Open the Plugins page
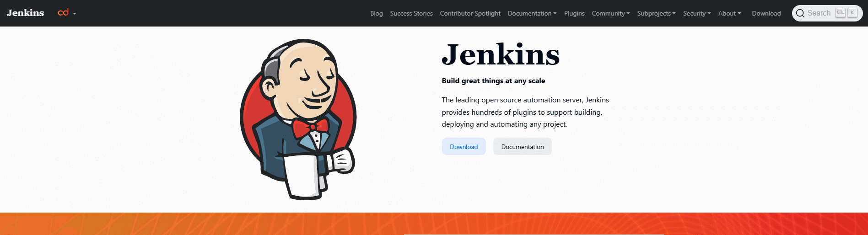Image resolution: width=868 pixels, height=235 pixels. pyautogui.click(x=574, y=13)
